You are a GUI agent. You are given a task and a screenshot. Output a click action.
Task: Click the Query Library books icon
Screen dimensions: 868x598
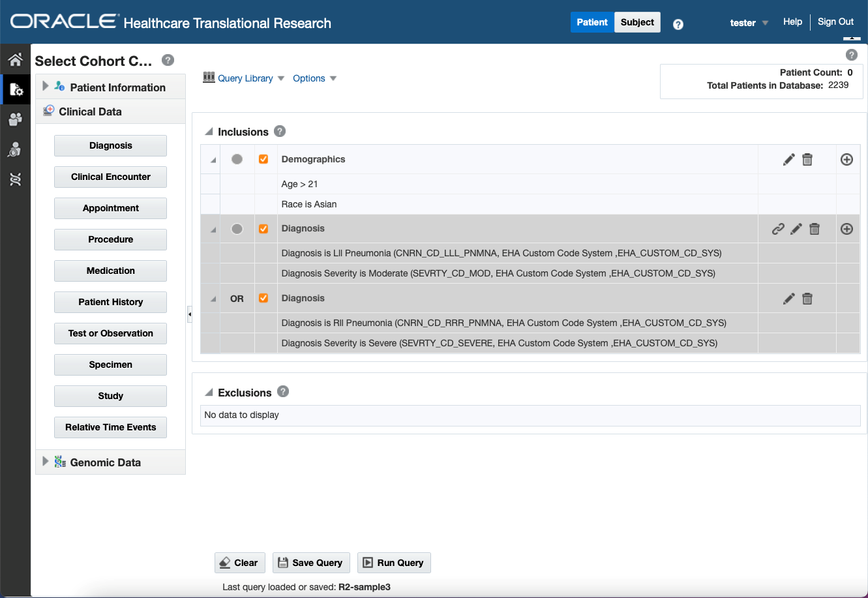[x=209, y=78]
